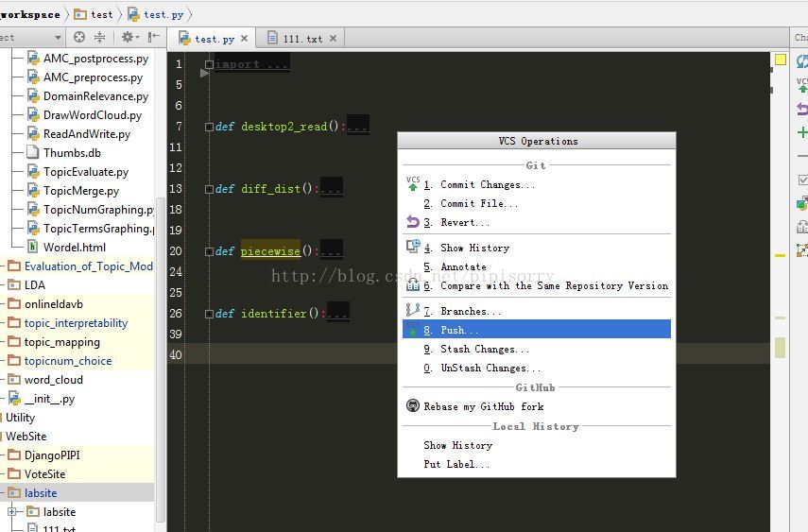Viewport: 808px width, 532px height.
Task: Open the Project panel gear settings
Action: coord(129,37)
